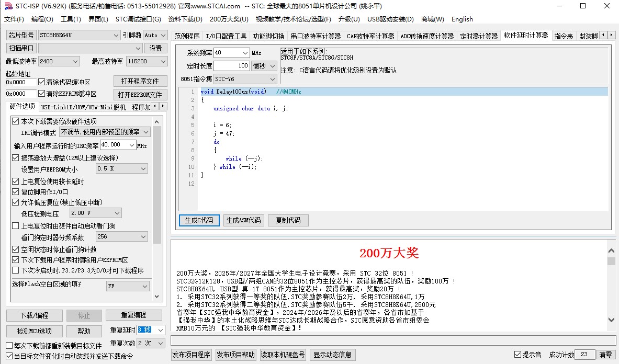The width and height of the screenshot is (619, 364).
Task: Click info panel vertical scrollbar thumb
Action: tap(612, 261)
